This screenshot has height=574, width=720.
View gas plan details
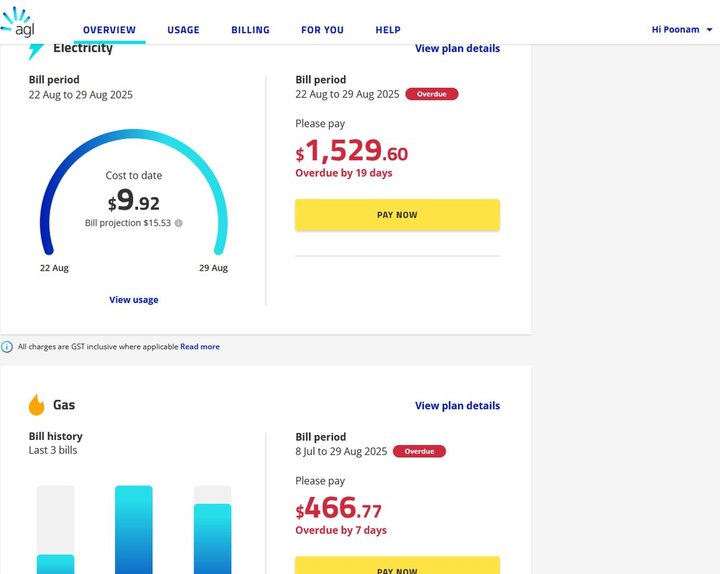pos(457,405)
